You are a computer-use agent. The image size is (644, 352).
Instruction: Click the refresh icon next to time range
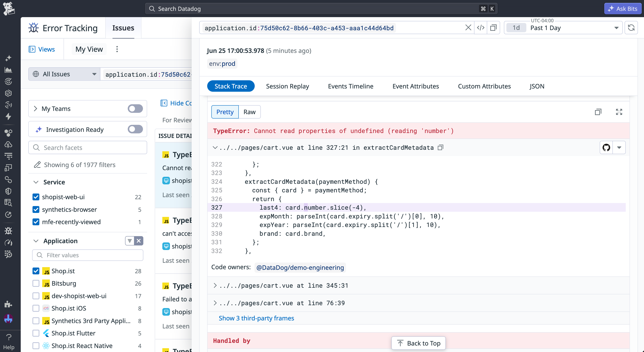click(631, 28)
